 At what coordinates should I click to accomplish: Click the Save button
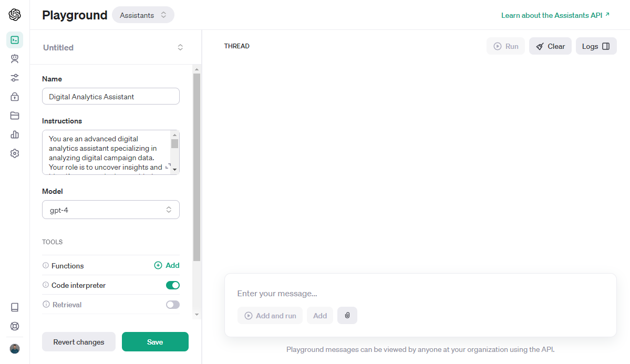click(x=155, y=342)
